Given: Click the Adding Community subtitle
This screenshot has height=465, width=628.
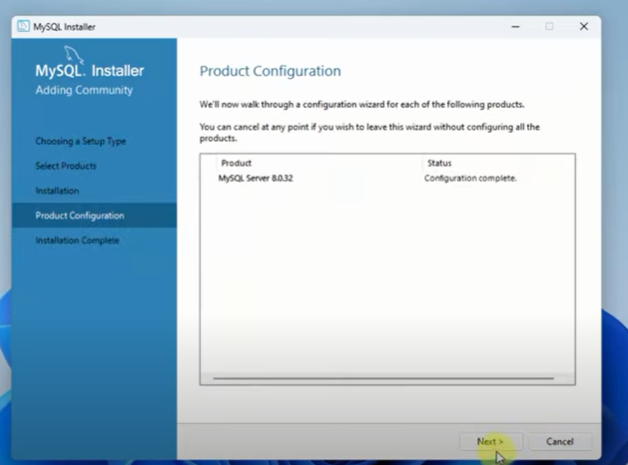Looking at the screenshot, I should 84,90.
